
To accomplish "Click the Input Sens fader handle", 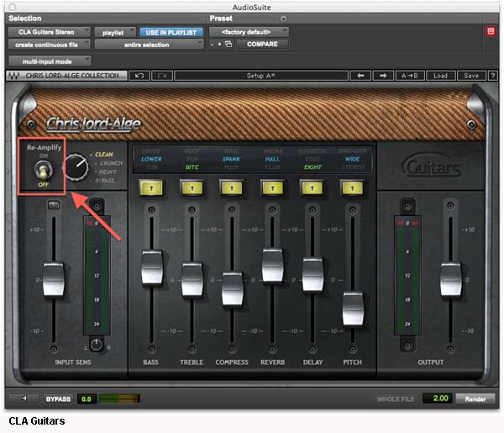I will pos(54,279).
